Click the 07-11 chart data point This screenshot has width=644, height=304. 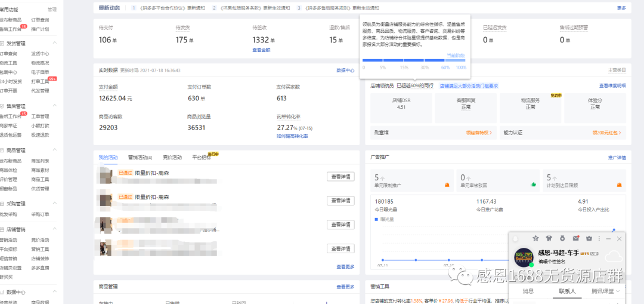tap(382, 260)
